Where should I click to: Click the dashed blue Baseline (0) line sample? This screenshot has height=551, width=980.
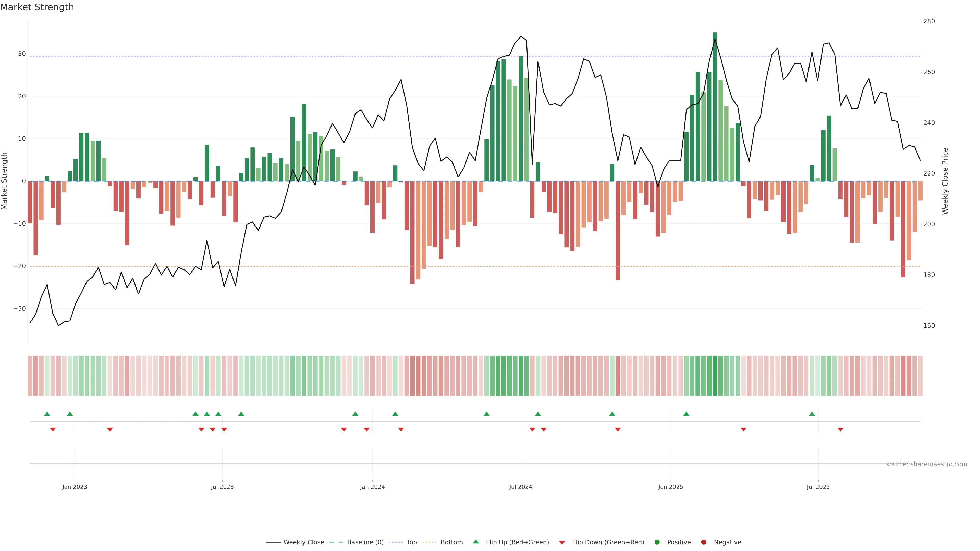pos(336,542)
